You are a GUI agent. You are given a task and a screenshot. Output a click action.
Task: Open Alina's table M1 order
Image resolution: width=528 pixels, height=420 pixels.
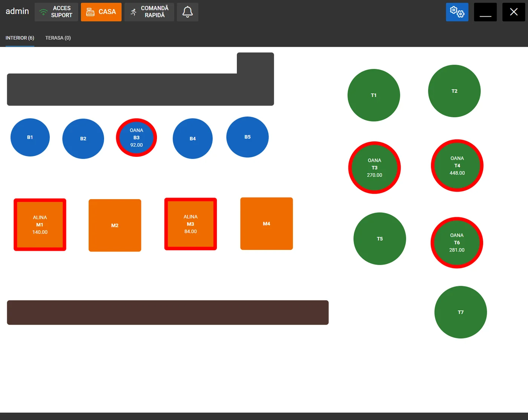(40, 225)
